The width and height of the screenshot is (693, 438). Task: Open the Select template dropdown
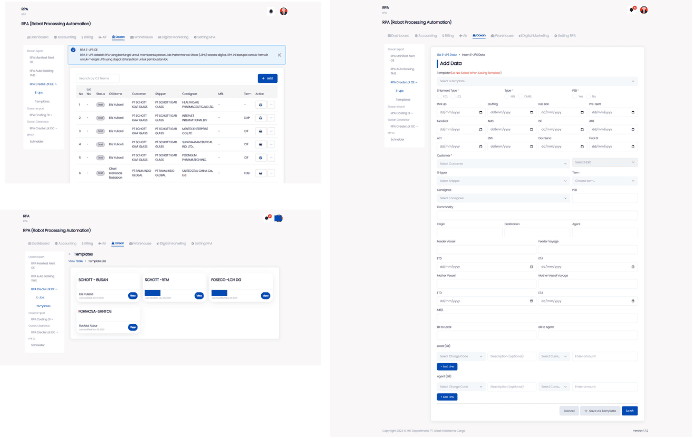click(537, 81)
